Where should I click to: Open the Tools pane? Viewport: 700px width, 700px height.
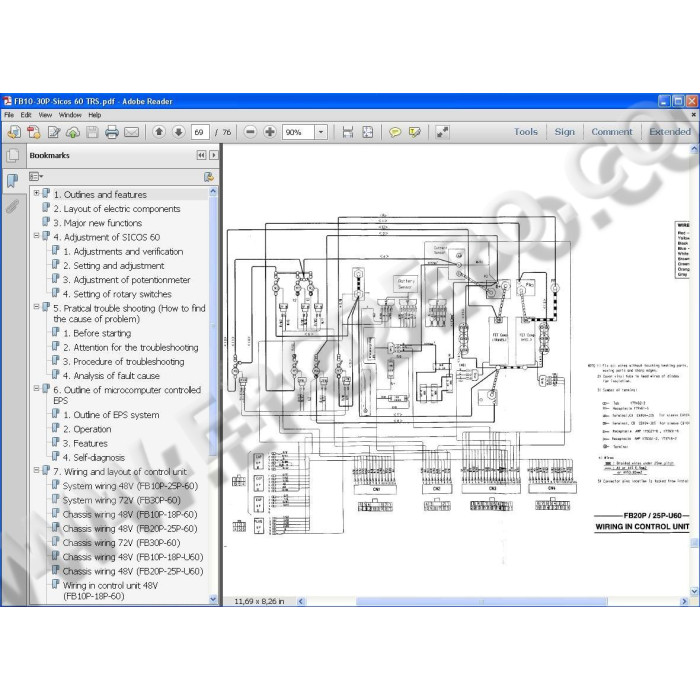525,132
